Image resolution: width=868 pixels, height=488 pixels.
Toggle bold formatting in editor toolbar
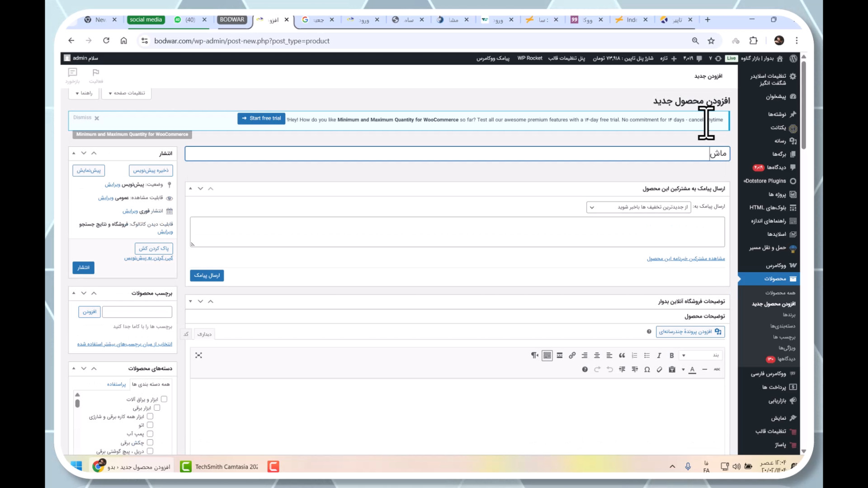coord(671,356)
